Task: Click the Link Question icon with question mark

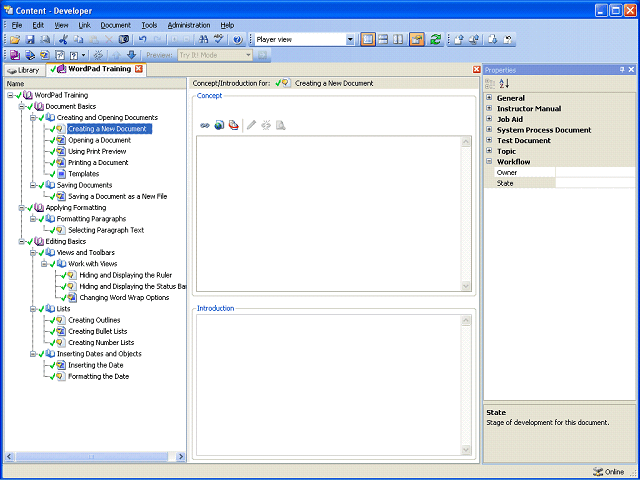Action: [74, 55]
